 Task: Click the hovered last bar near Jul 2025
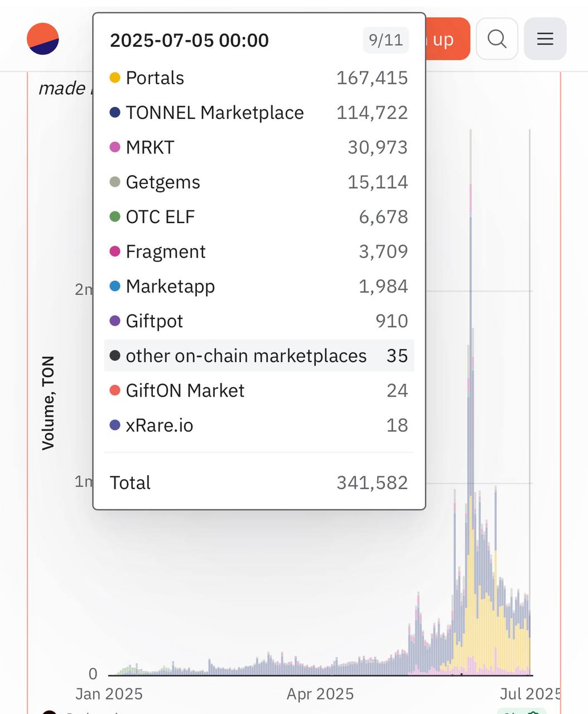pyautogui.click(x=529, y=641)
